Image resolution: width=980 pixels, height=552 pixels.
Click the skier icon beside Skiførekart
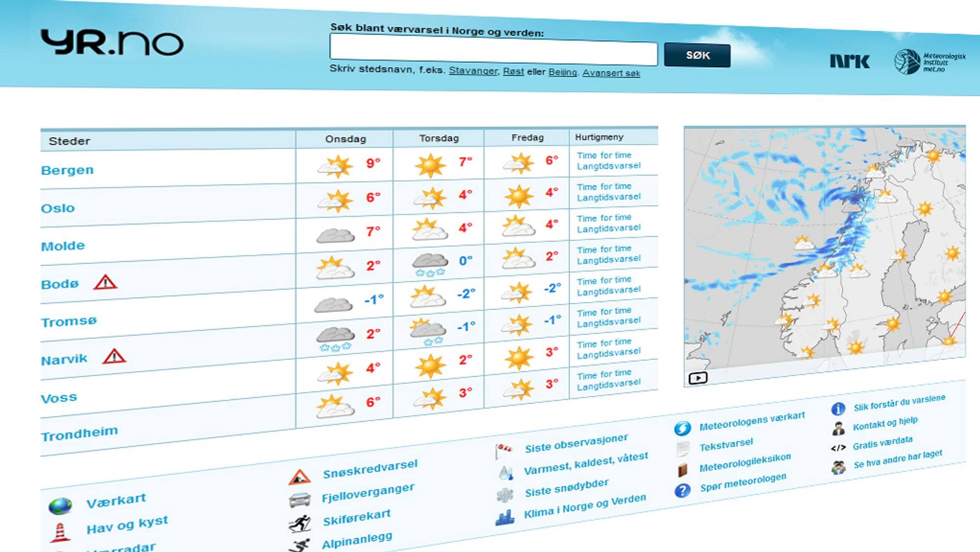tap(299, 524)
